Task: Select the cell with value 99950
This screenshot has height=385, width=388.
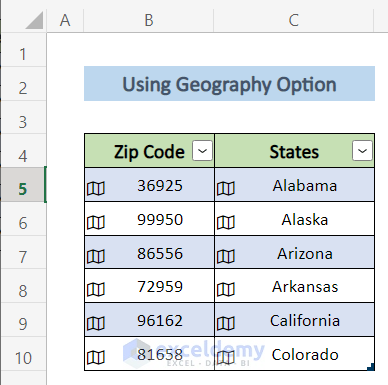Action: (149, 219)
